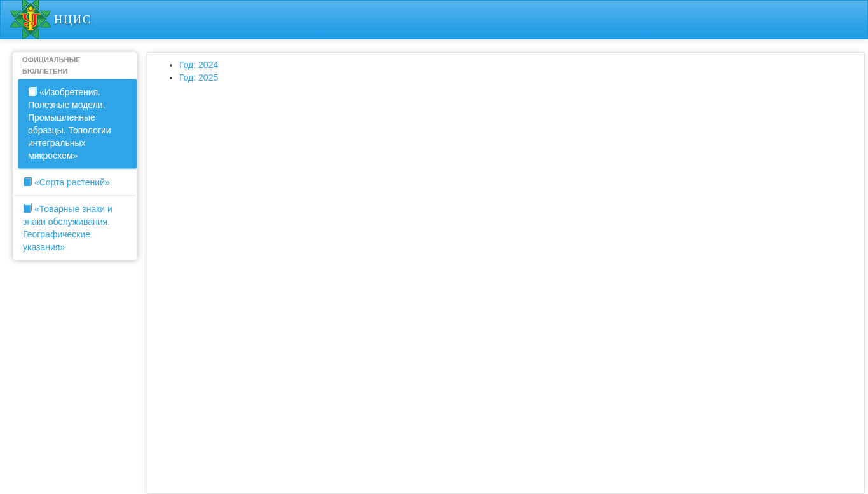Click book icon beside «Изобретения. Полезные модели»
Image resolution: width=868 pixels, height=494 pixels.
[x=32, y=92]
